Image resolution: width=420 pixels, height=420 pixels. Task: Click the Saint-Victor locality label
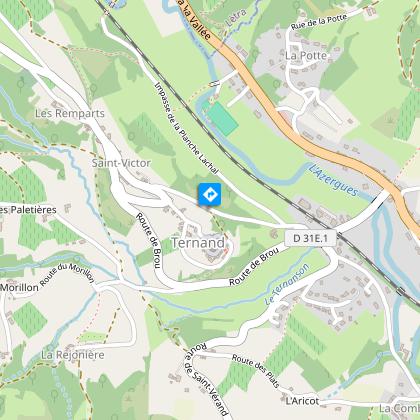point(121,163)
